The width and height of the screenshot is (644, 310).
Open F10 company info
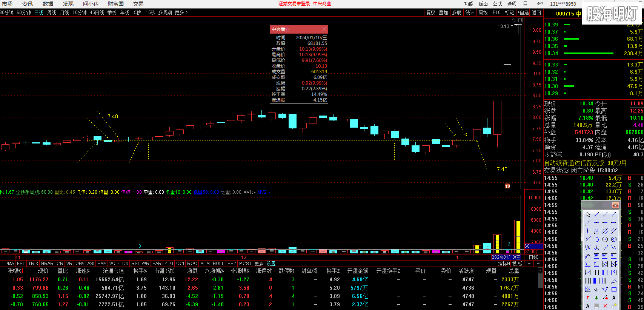pos(496,12)
